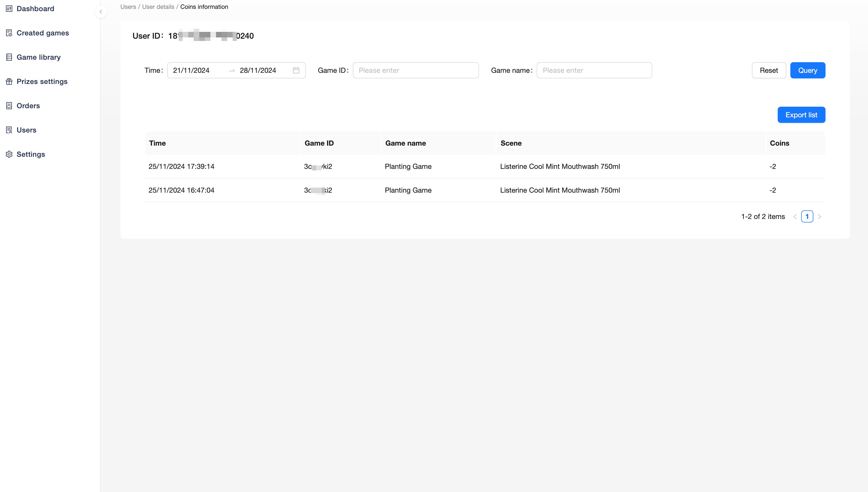
Task: Click the Dashboard sidebar icon
Action: pos(9,9)
